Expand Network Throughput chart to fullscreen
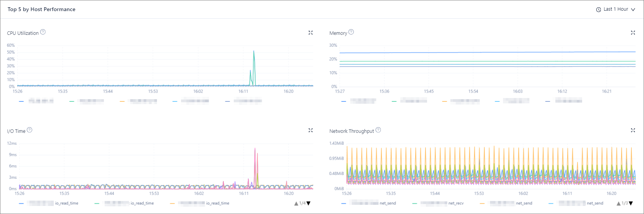 point(633,131)
